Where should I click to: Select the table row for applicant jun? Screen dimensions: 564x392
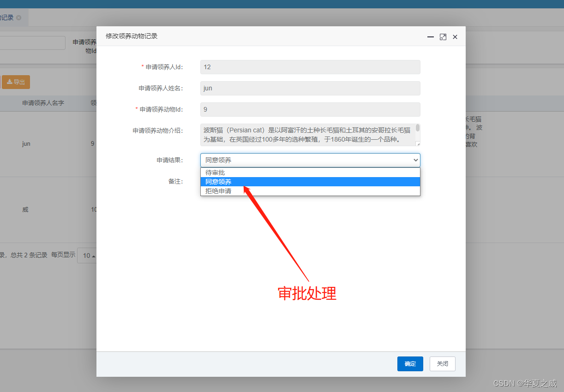click(26, 143)
